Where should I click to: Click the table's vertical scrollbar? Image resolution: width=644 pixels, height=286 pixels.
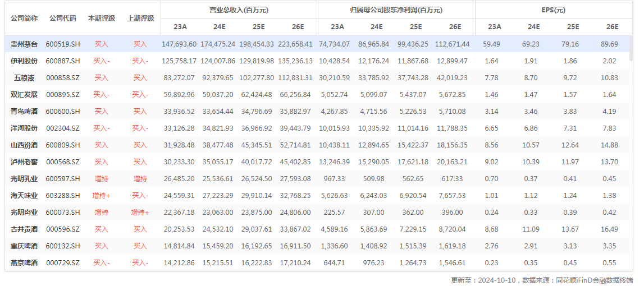click(x=631, y=48)
